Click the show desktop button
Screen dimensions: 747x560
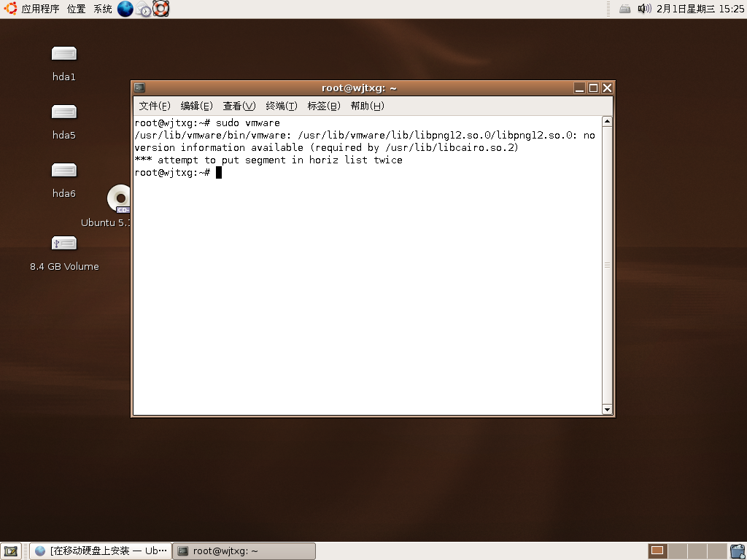point(10,551)
